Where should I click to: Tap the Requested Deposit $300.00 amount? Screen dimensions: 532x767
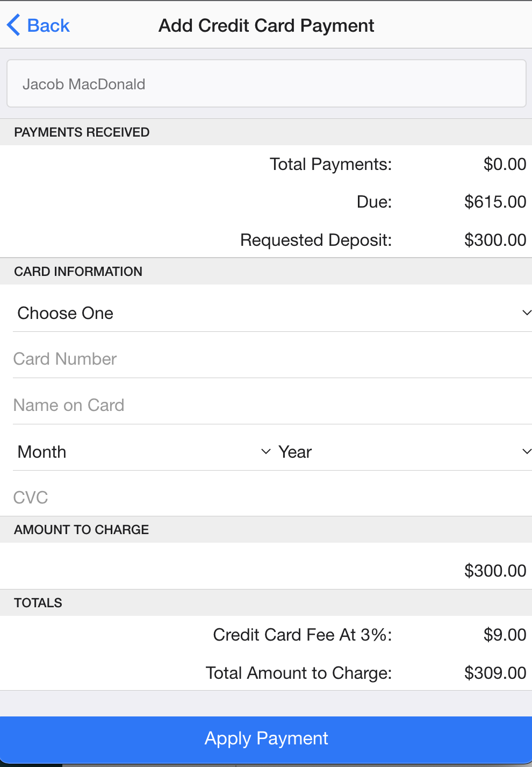tap(495, 240)
